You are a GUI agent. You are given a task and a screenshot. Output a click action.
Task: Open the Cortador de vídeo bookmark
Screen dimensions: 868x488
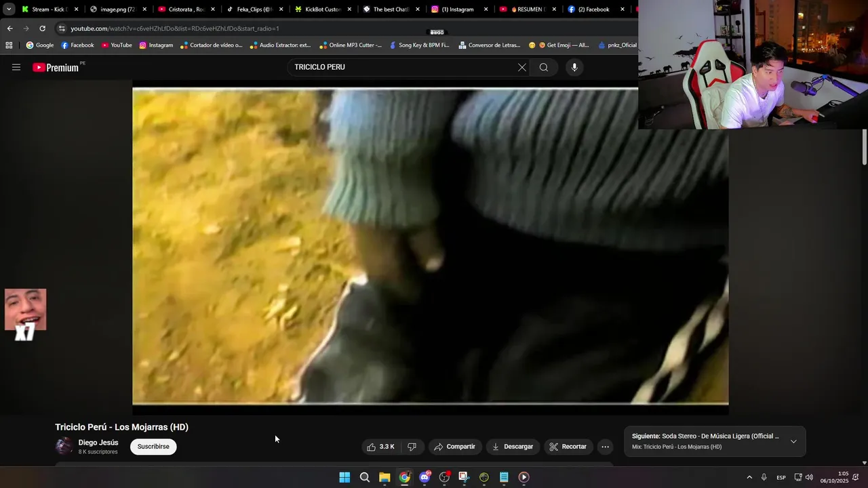[x=211, y=45]
